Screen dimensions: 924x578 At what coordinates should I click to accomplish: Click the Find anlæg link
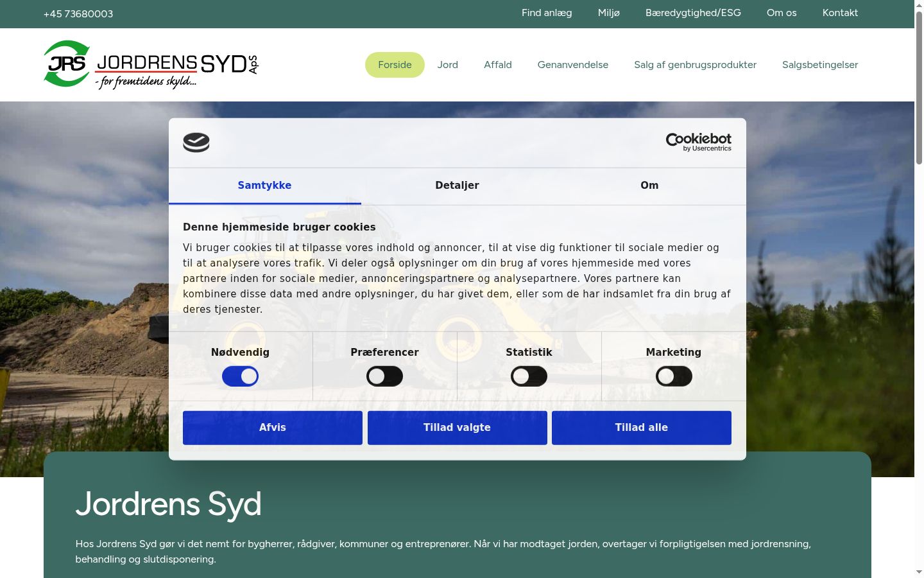[x=547, y=13]
